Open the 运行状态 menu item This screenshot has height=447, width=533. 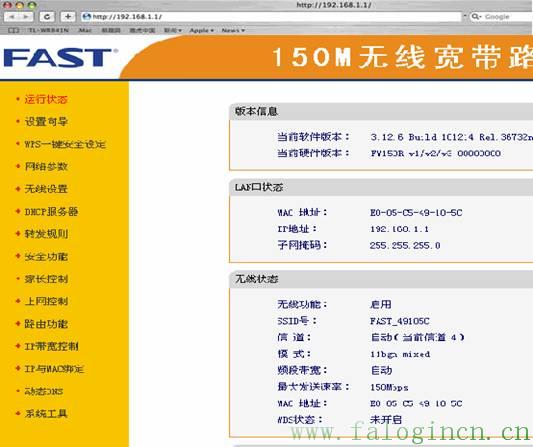tap(46, 99)
